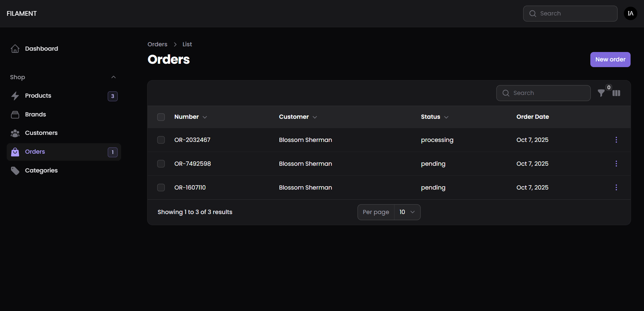Click Blossom Sherman in row OR-1607110
This screenshot has height=311, width=644.
pos(306,188)
